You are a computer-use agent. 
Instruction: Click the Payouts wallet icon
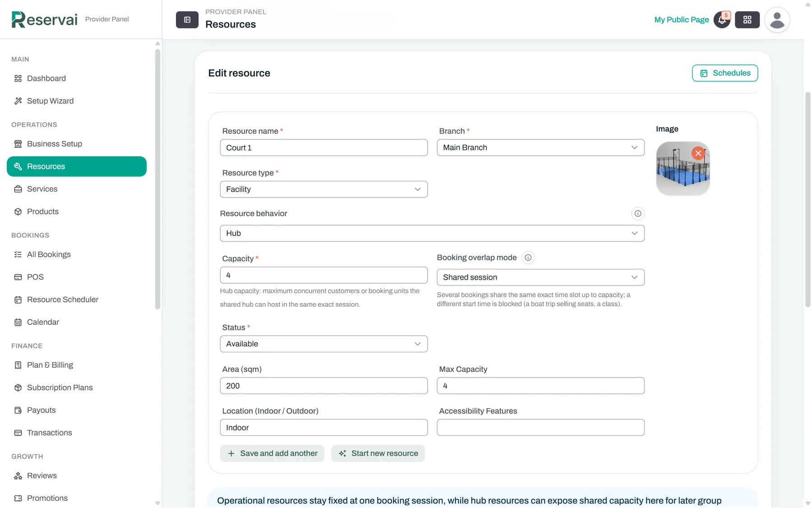click(x=18, y=410)
